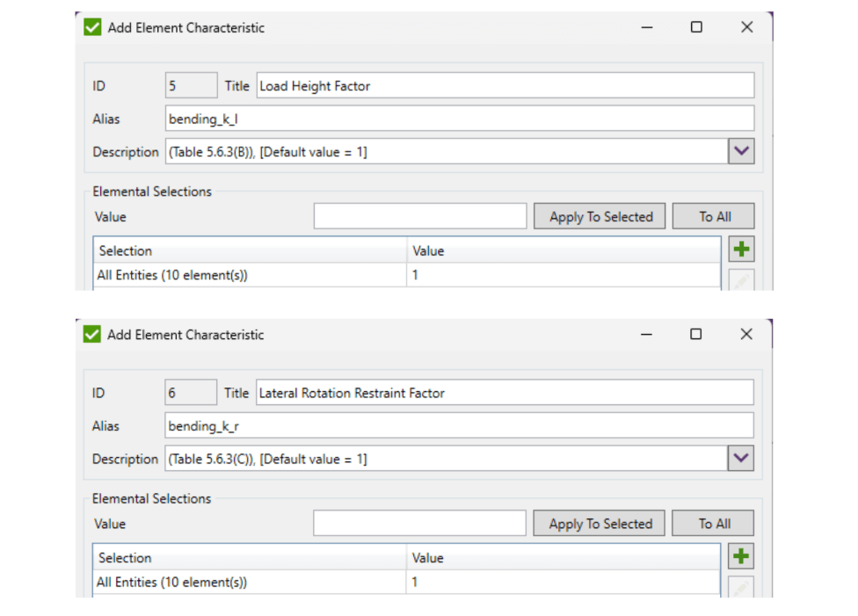
Task: Click green plus icon in Lateral Rotation Restraint dialog
Action: tap(740, 556)
